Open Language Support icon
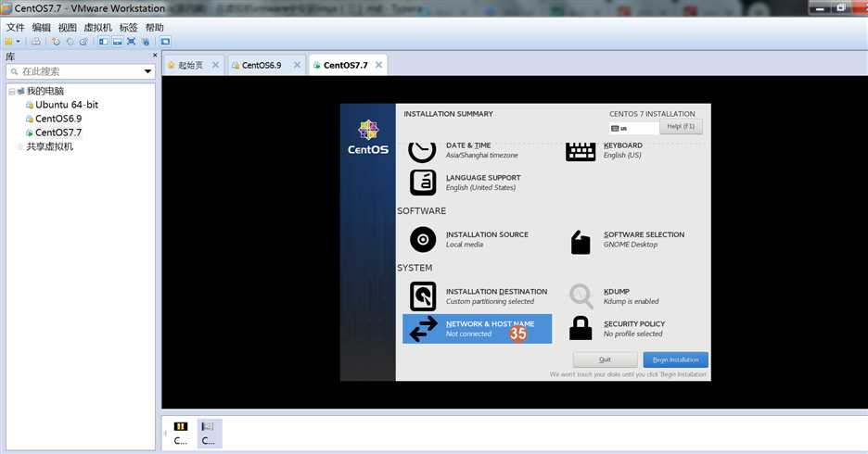 (423, 183)
